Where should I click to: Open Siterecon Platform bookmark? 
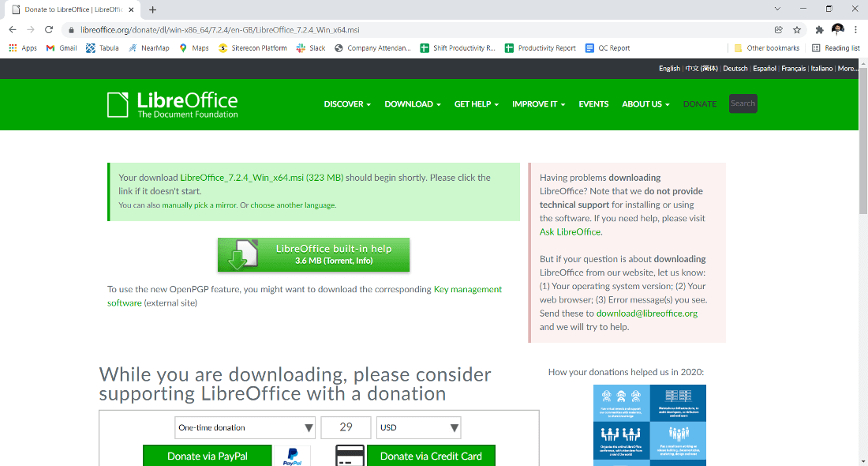click(253, 48)
